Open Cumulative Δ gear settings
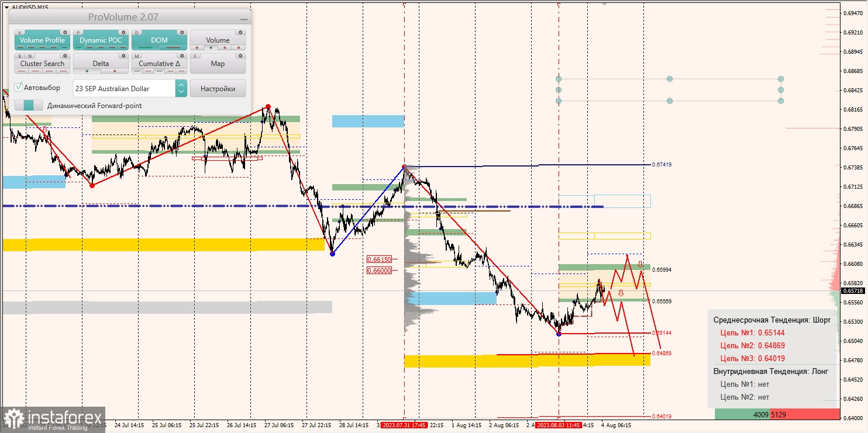The width and height of the screenshot is (868, 433). pyautogui.click(x=182, y=56)
